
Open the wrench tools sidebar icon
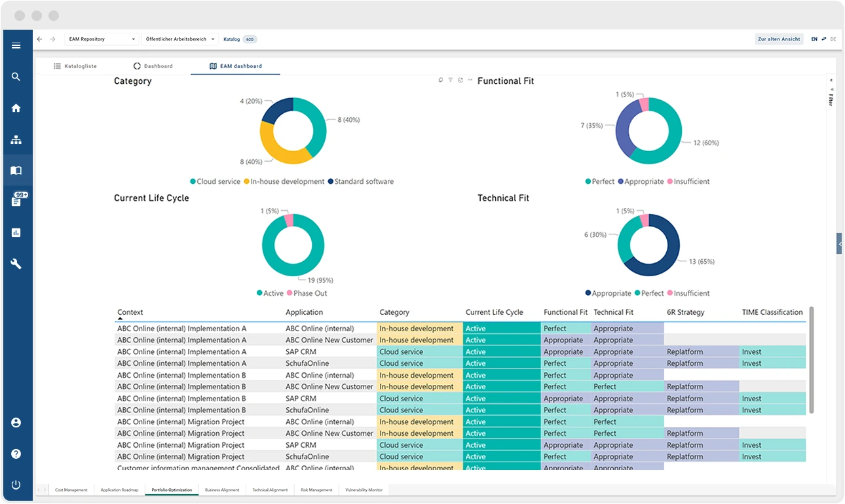[16, 264]
